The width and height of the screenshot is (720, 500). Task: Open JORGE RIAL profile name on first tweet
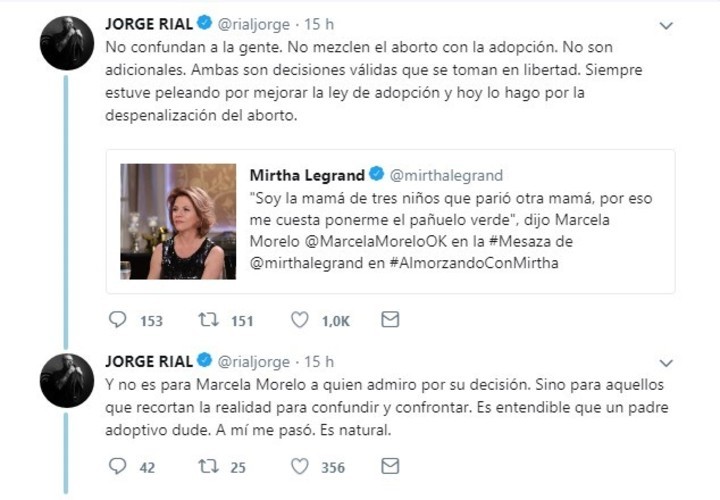click(x=148, y=24)
